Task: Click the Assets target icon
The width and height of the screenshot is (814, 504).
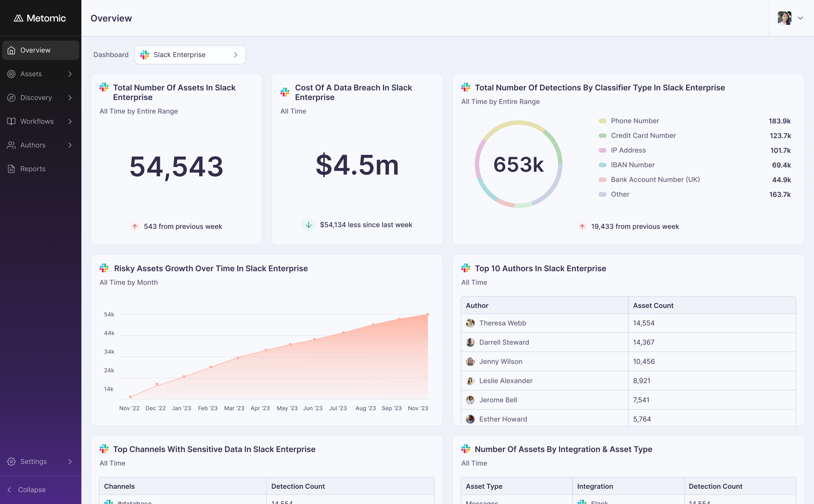Action: 11,74
